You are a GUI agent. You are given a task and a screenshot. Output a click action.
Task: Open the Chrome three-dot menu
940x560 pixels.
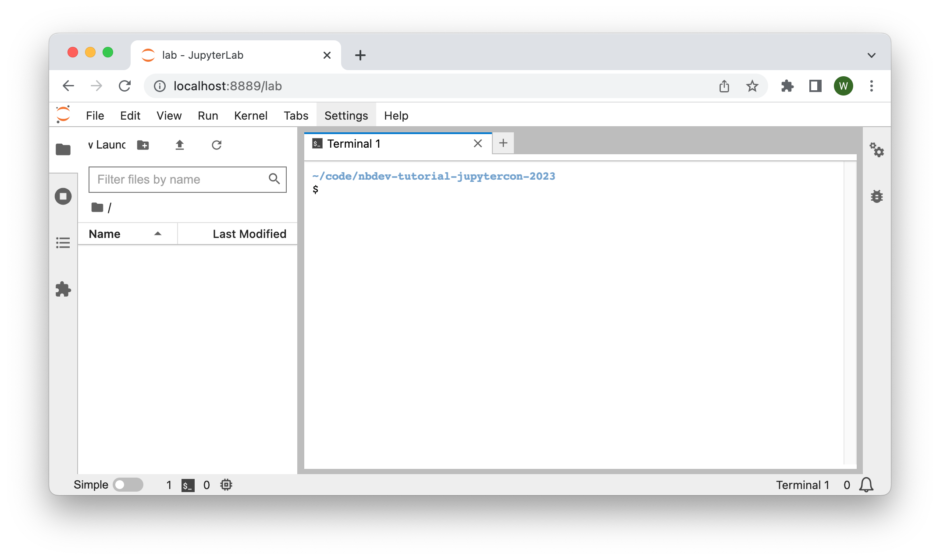871,86
